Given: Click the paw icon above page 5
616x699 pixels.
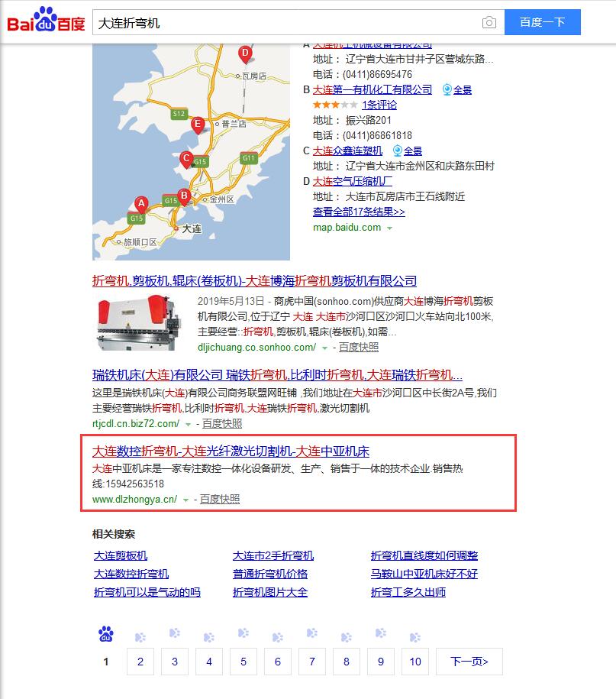Looking at the screenshot, I should pos(243,633).
